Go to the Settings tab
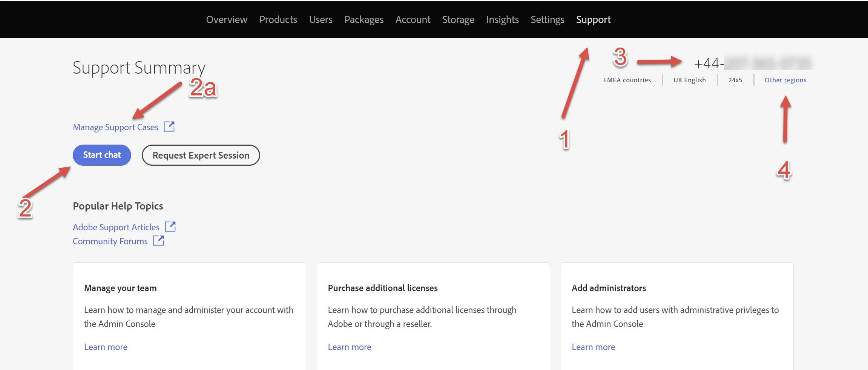The width and height of the screenshot is (868, 370). pos(547,20)
